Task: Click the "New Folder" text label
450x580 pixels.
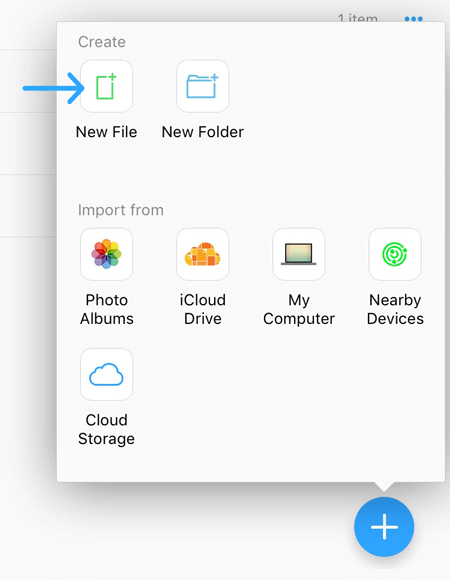Action: (203, 132)
